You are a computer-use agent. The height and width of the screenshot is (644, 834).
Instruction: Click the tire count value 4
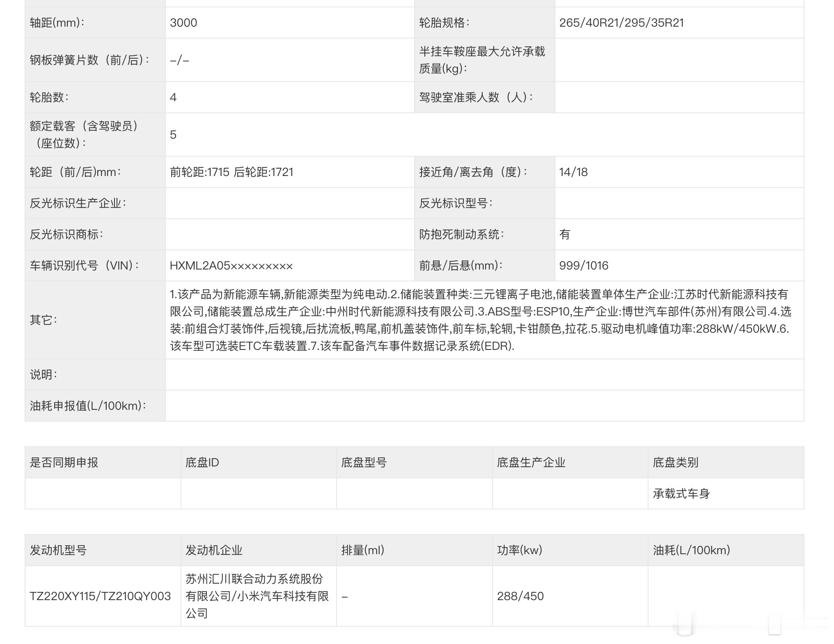point(172,97)
